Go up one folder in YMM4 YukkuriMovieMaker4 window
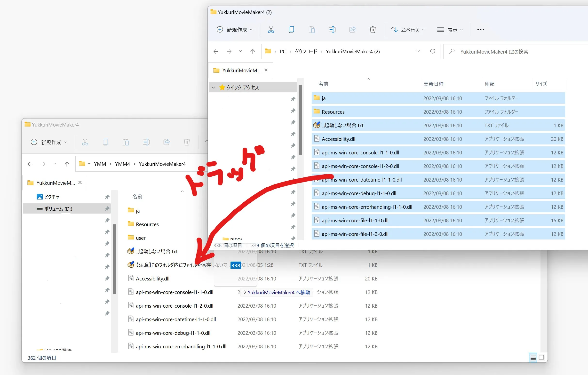 pos(67,164)
